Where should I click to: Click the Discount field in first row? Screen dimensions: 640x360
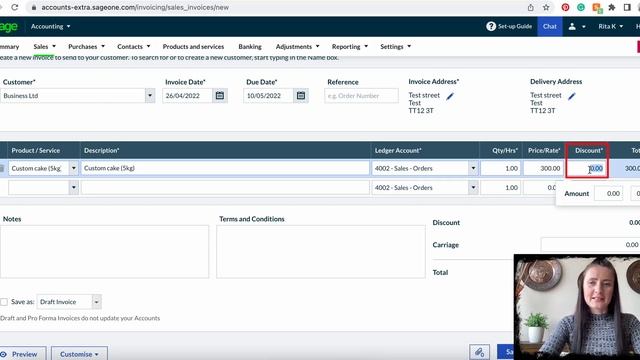[x=587, y=168]
